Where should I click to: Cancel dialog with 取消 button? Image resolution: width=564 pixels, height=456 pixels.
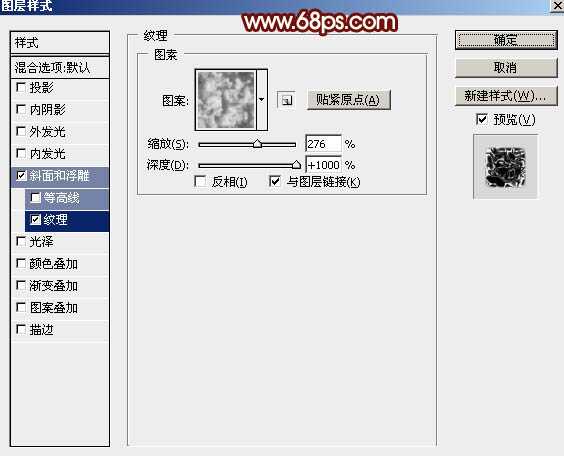click(x=506, y=68)
